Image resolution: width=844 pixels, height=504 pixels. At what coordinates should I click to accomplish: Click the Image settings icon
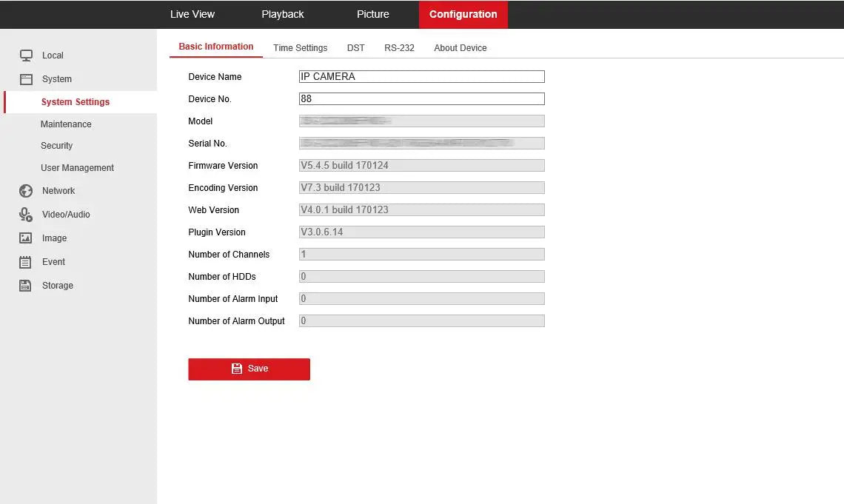[x=25, y=238]
